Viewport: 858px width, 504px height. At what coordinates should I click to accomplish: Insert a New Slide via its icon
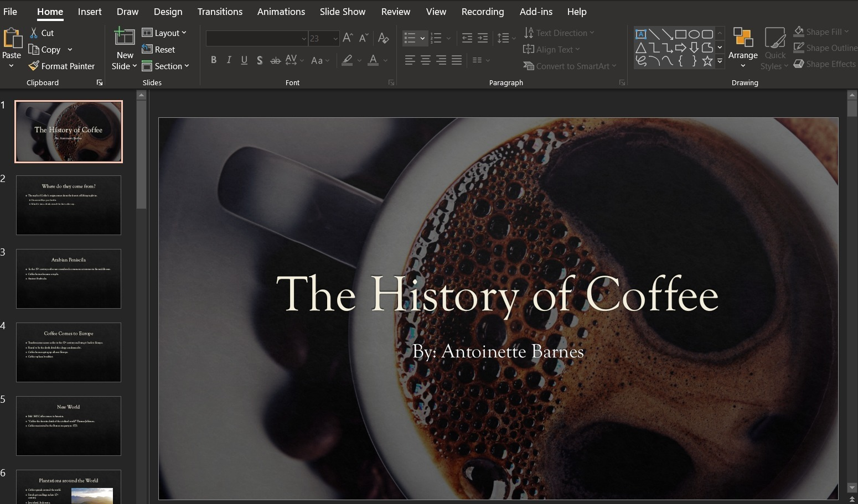click(125, 37)
